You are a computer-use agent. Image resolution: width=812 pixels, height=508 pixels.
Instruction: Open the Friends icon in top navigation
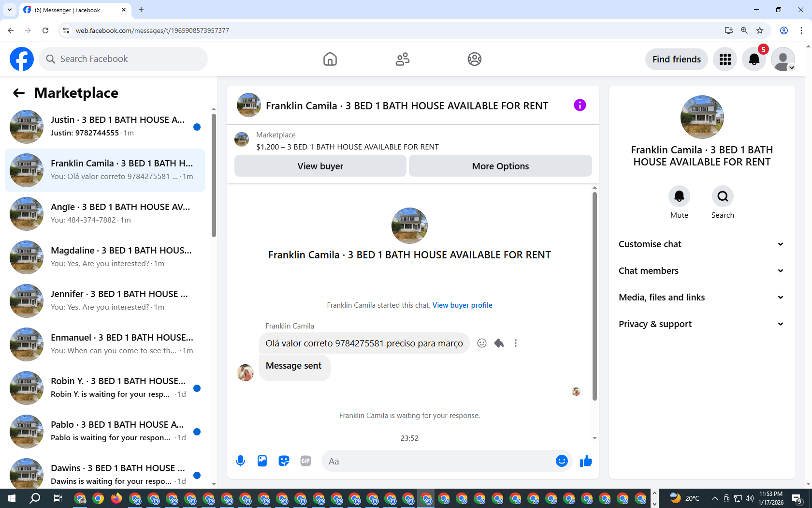tap(403, 59)
